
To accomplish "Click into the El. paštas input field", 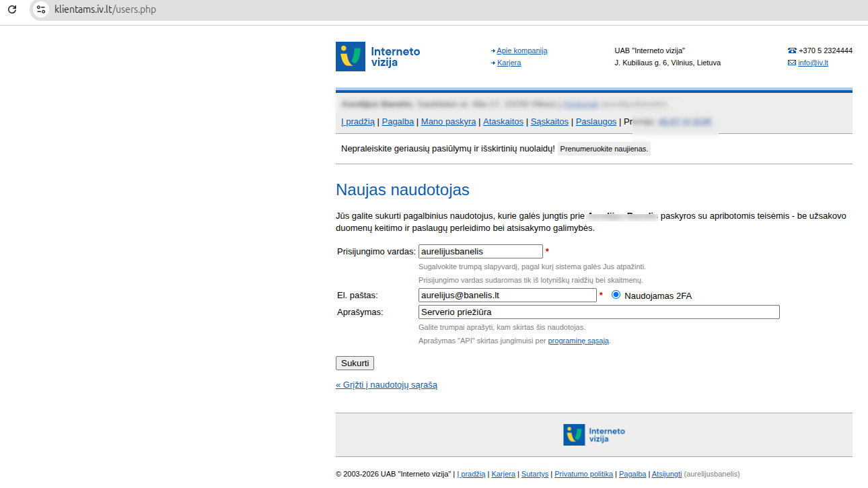I will [507, 295].
